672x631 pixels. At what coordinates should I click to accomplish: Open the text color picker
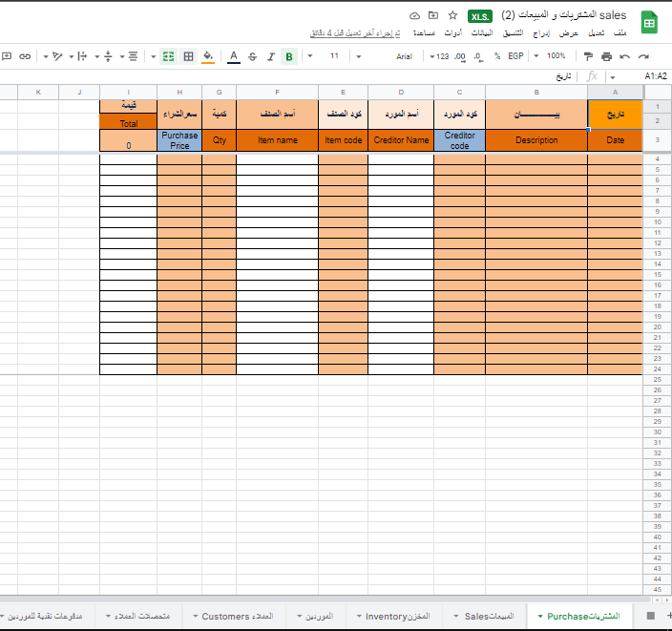(234, 56)
